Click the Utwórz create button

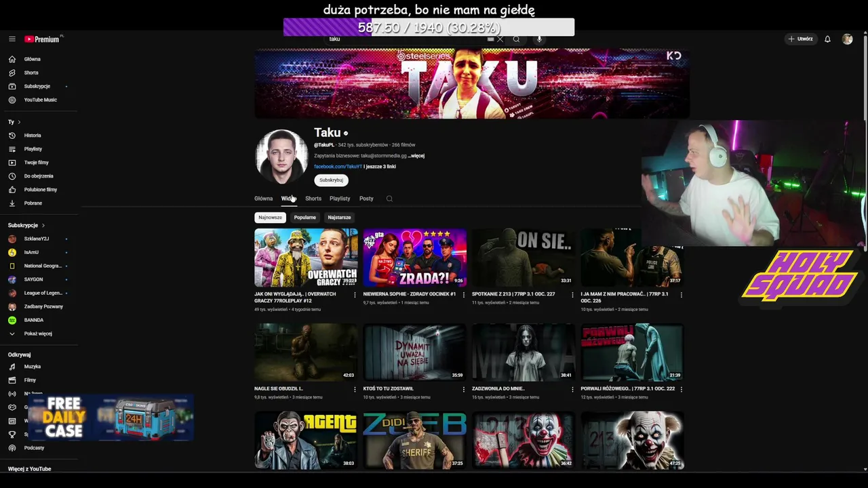[800, 39]
